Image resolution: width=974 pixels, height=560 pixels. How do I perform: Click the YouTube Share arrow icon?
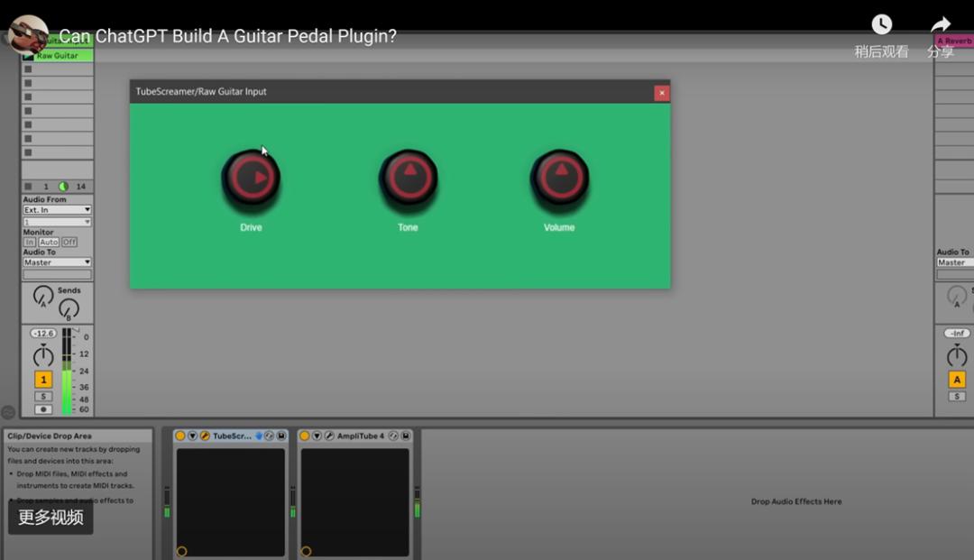coord(941,25)
